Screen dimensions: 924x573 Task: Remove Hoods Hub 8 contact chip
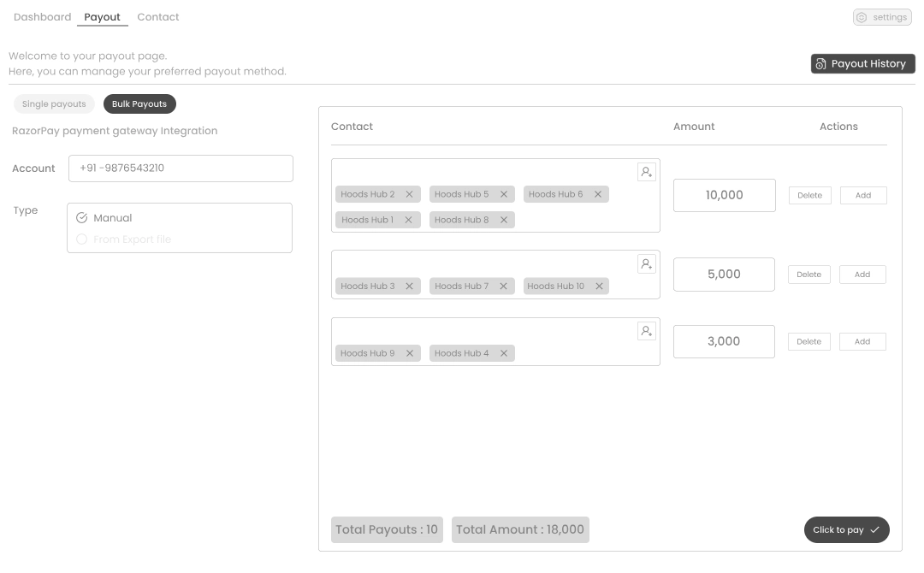point(504,220)
